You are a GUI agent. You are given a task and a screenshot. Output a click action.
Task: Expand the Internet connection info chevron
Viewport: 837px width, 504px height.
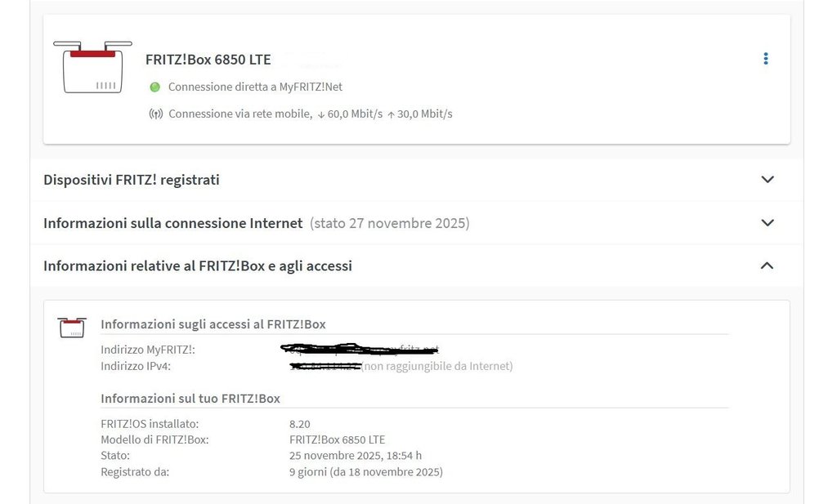[767, 223]
